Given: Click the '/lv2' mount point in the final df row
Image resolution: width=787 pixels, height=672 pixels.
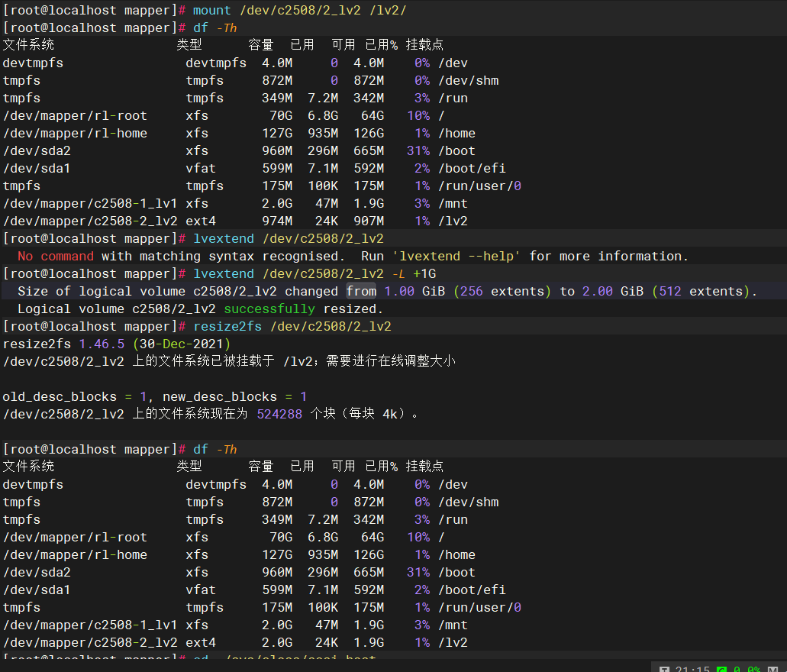Looking at the screenshot, I should coord(453,642).
